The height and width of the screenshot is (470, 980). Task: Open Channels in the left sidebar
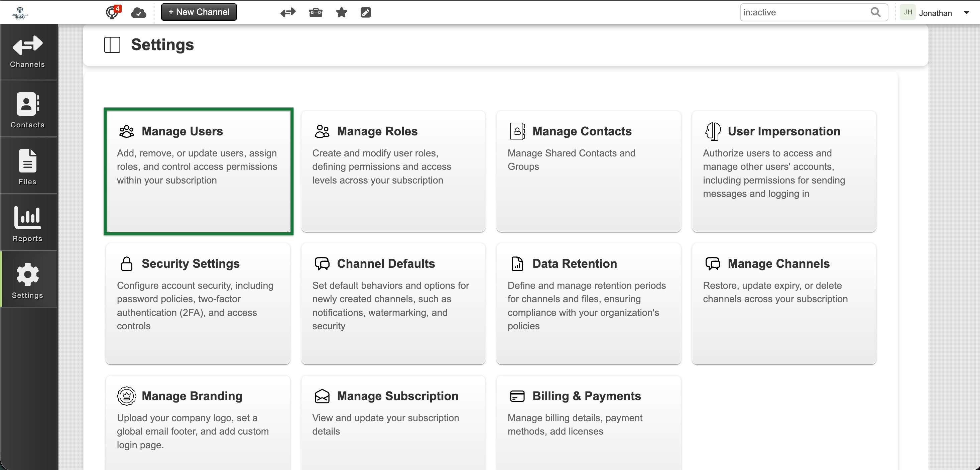28,52
